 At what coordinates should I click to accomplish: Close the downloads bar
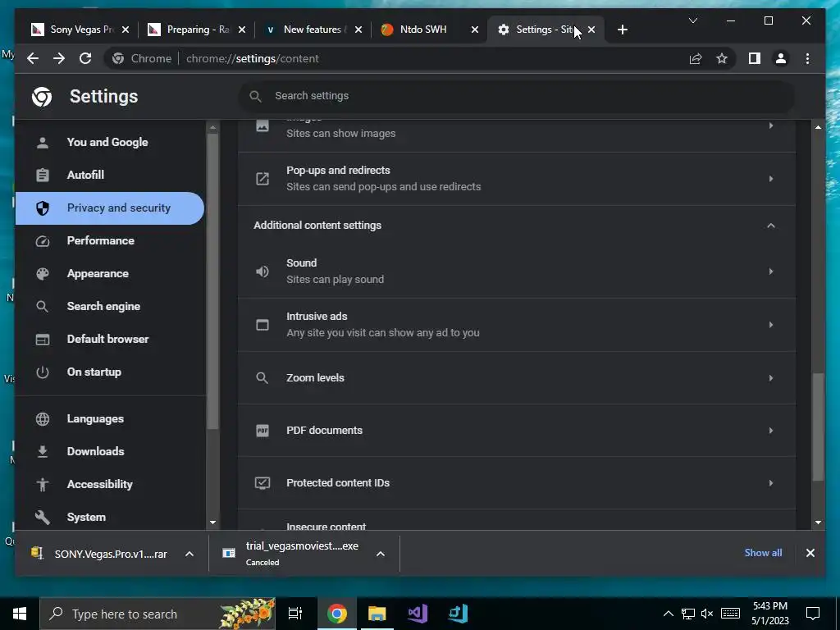click(x=810, y=553)
